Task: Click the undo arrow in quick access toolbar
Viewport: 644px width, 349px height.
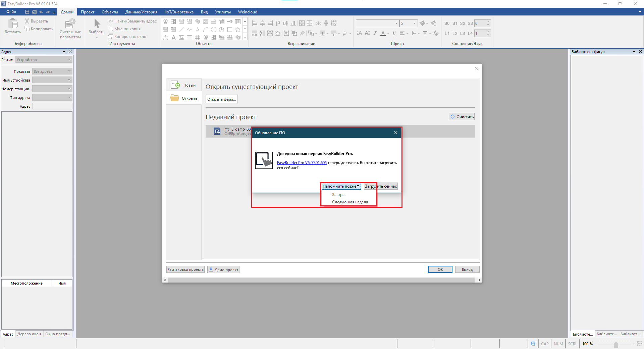Action: pos(41,12)
